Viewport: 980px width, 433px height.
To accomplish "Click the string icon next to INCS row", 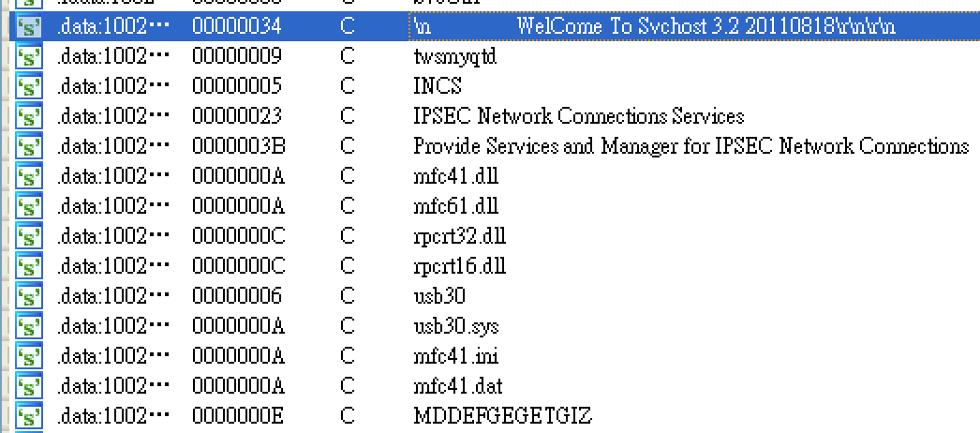I will point(29,86).
